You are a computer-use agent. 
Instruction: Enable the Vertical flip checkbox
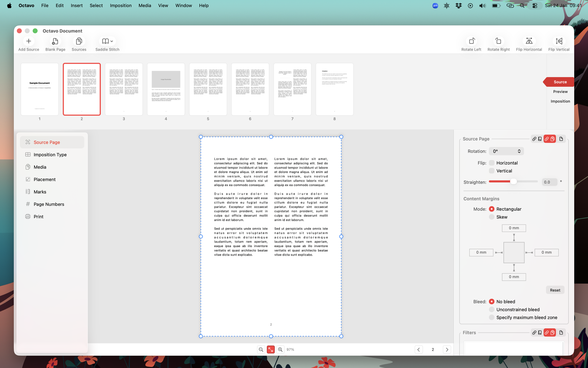pos(492,171)
